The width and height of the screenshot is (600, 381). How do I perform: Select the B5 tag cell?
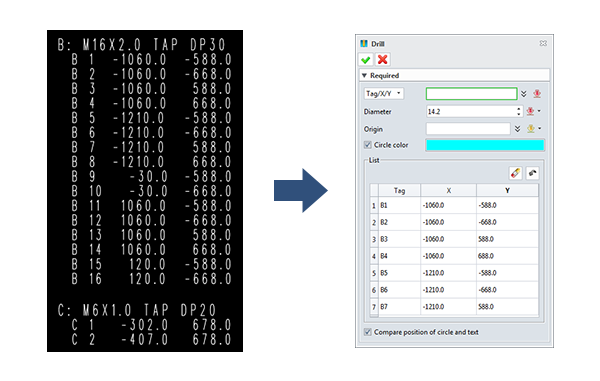tap(399, 273)
